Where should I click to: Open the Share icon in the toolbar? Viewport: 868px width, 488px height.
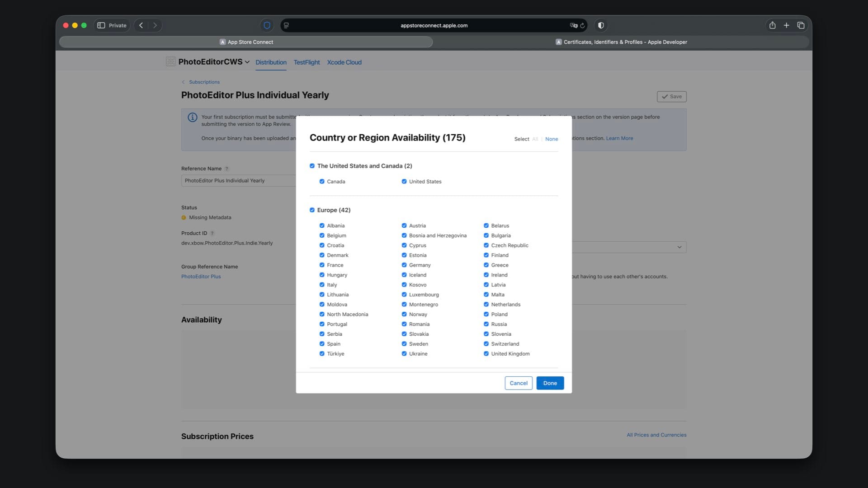click(772, 25)
